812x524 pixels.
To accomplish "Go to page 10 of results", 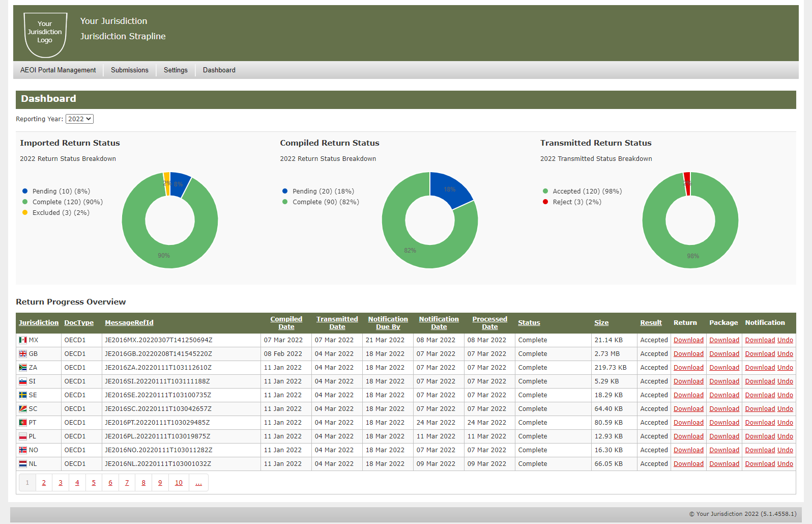I will (179, 483).
